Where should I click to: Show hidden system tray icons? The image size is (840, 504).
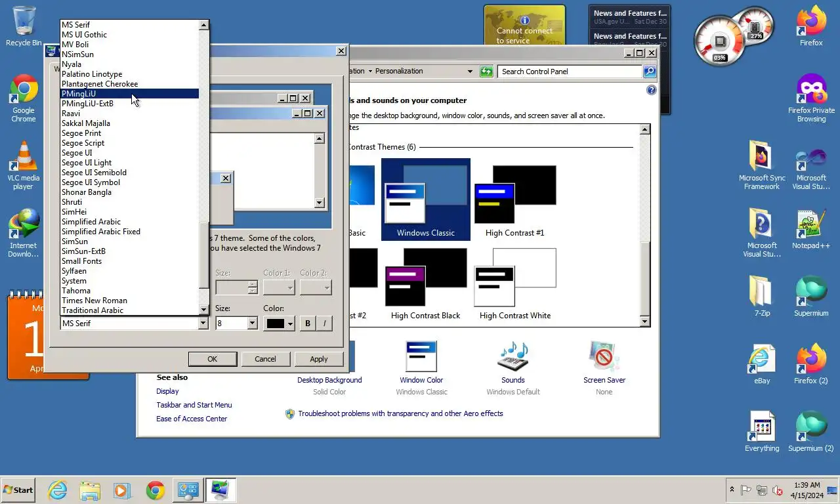731,490
